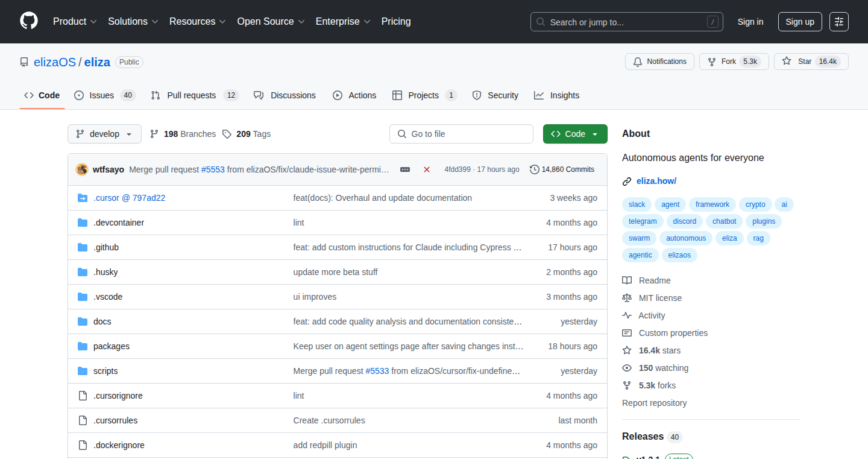Switch to the Discussions tab

(x=285, y=95)
